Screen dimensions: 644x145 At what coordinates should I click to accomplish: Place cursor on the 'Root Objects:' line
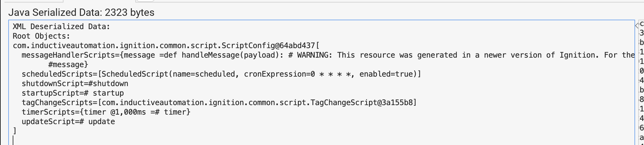point(41,36)
